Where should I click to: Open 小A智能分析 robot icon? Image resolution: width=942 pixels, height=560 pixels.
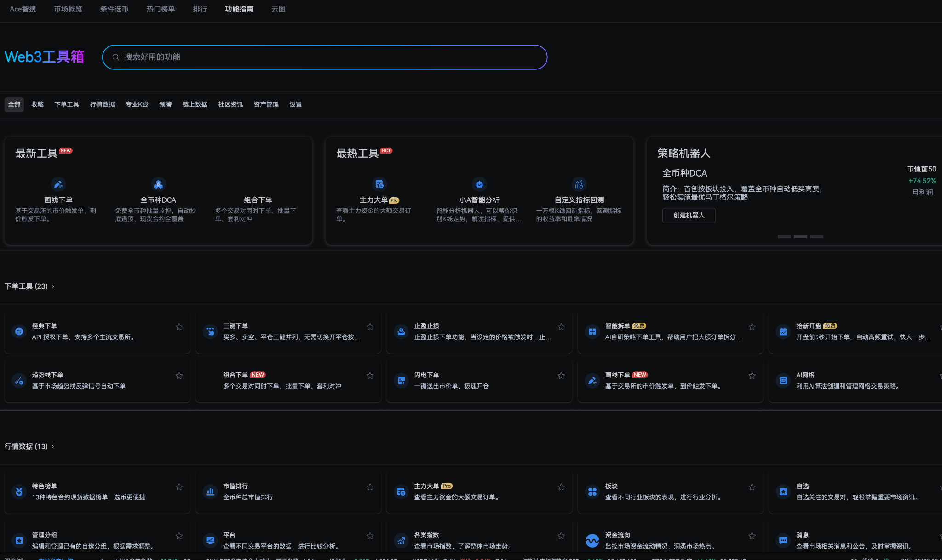479,184
